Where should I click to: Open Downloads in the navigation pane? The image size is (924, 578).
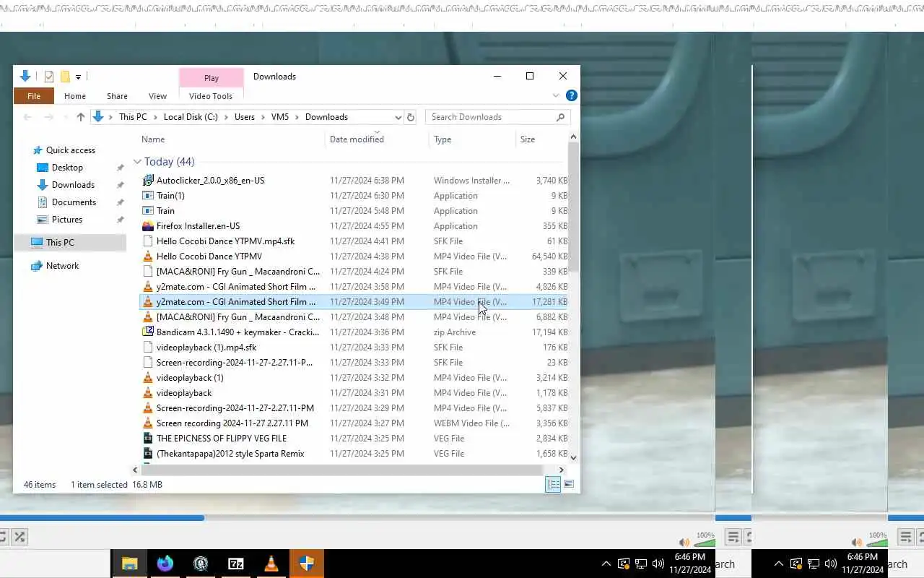click(x=73, y=185)
